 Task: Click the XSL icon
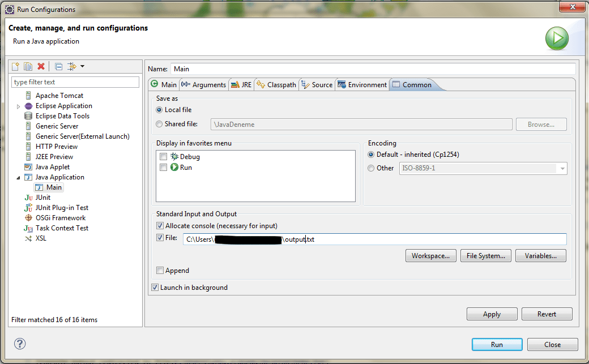[28, 238]
